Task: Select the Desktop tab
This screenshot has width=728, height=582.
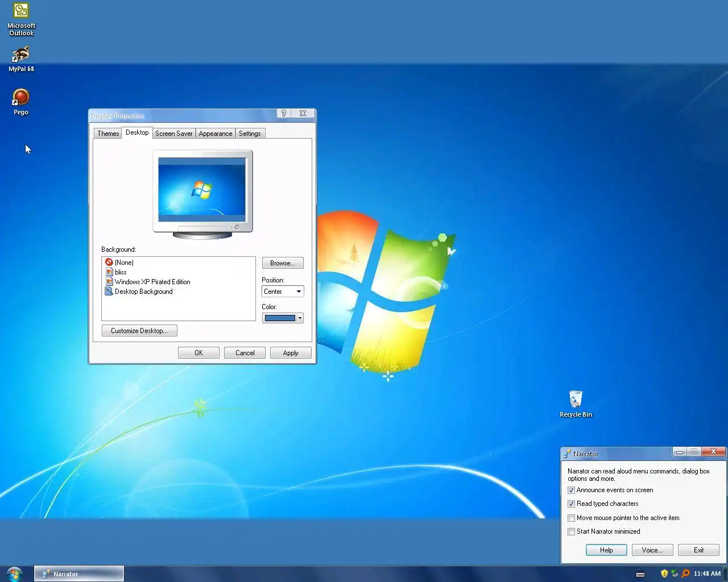Action: (x=137, y=132)
